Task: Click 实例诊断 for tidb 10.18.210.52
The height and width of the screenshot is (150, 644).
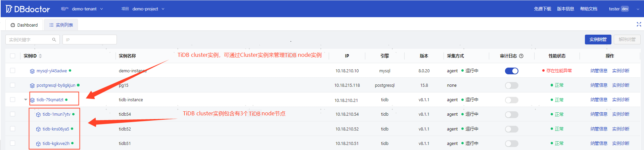Action: pos(620,129)
